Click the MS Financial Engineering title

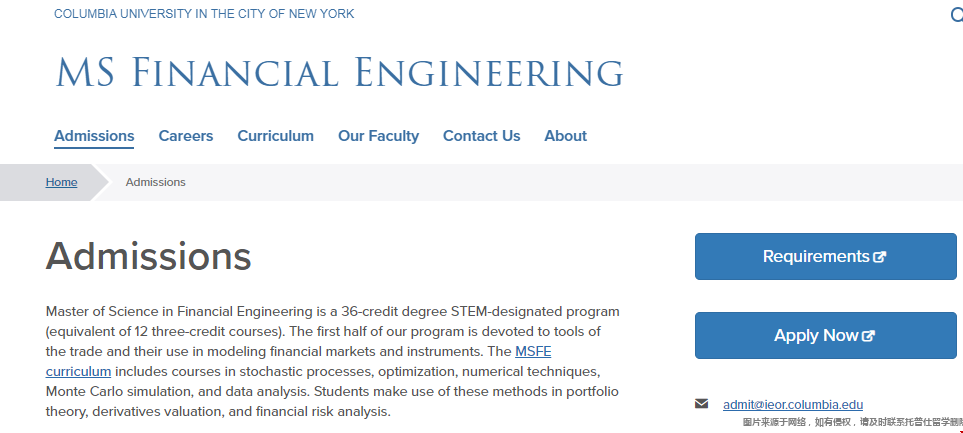point(340,72)
